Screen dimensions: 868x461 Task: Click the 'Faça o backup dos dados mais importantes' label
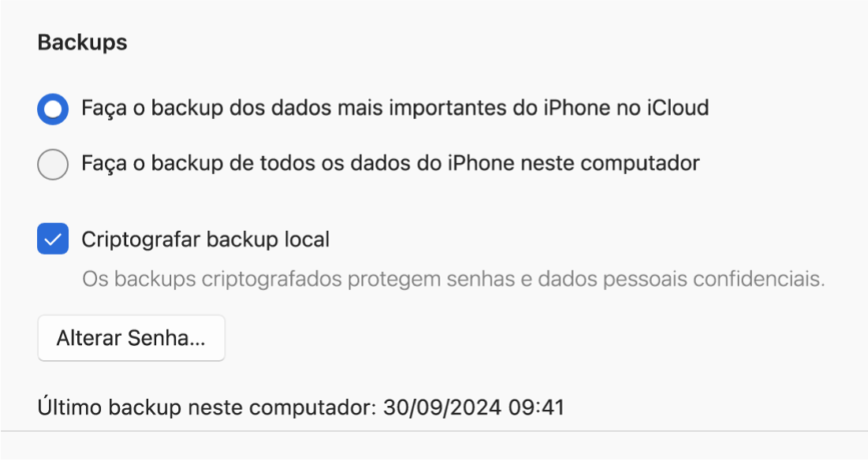click(x=394, y=108)
